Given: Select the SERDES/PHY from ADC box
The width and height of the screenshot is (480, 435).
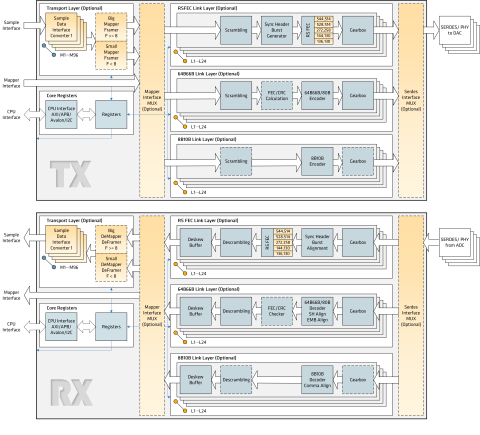Looking at the screenshot, I should [455, 242].
